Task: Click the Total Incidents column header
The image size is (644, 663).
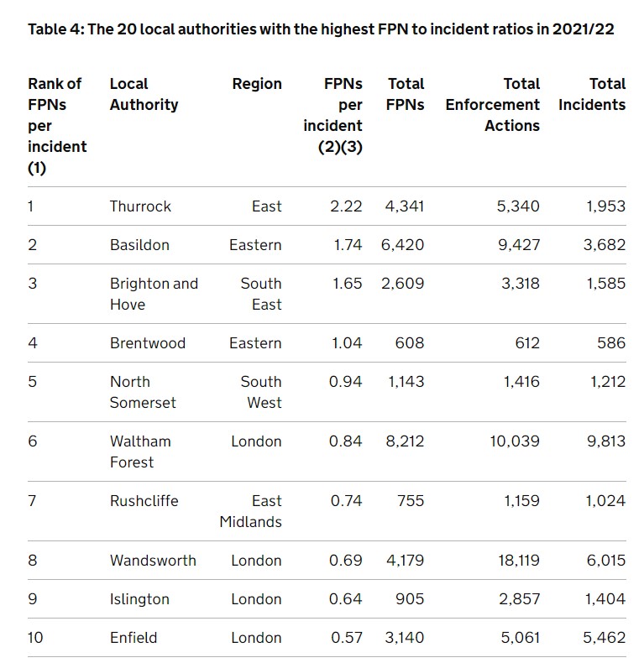Action: pyautogui.click(x=592, y=94)
